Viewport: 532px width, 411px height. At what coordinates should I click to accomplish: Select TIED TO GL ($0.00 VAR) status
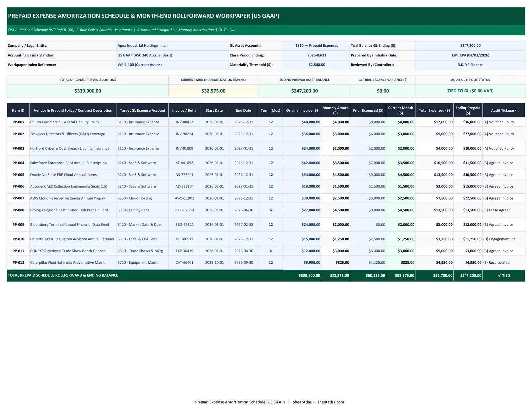pyautogui.click(x=470, y=91)
